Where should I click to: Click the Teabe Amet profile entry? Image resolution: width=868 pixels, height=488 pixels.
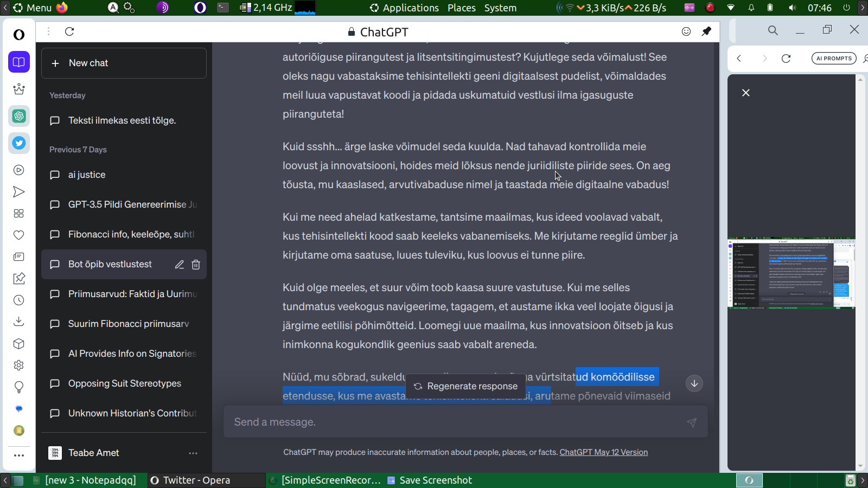124,453
